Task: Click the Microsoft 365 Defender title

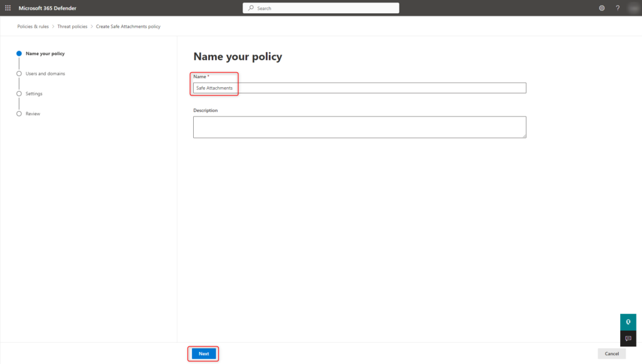Action: pos(46,8)
